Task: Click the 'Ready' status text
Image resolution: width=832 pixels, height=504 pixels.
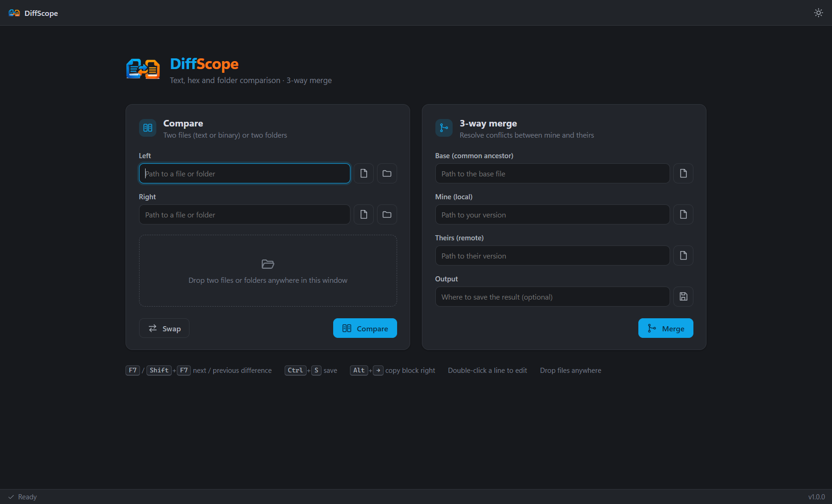Action: (27, 497)
